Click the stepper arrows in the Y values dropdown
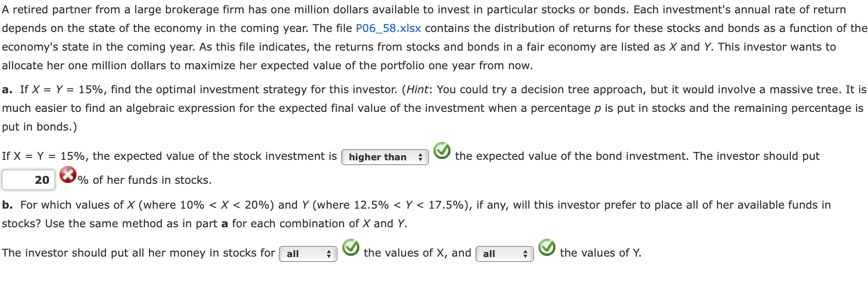Screen dimensions: 868x285 click(x=525, y=253)
